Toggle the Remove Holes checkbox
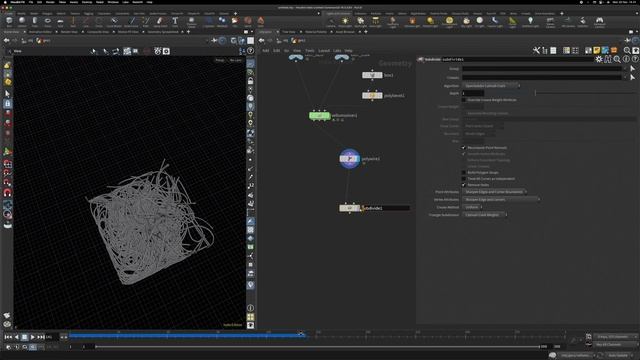Screen dimensions: 640x360 tap(464, 184)
